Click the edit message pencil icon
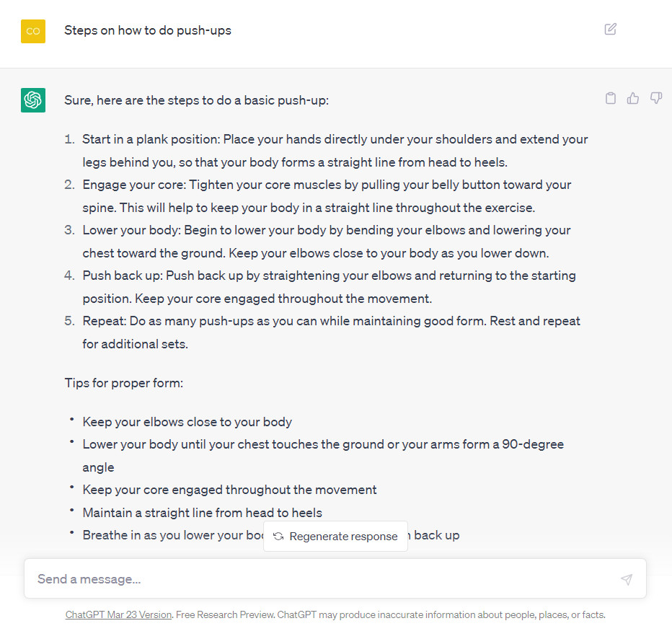The width and height of the screenshot is (672, 626). (x=611, y=30)
